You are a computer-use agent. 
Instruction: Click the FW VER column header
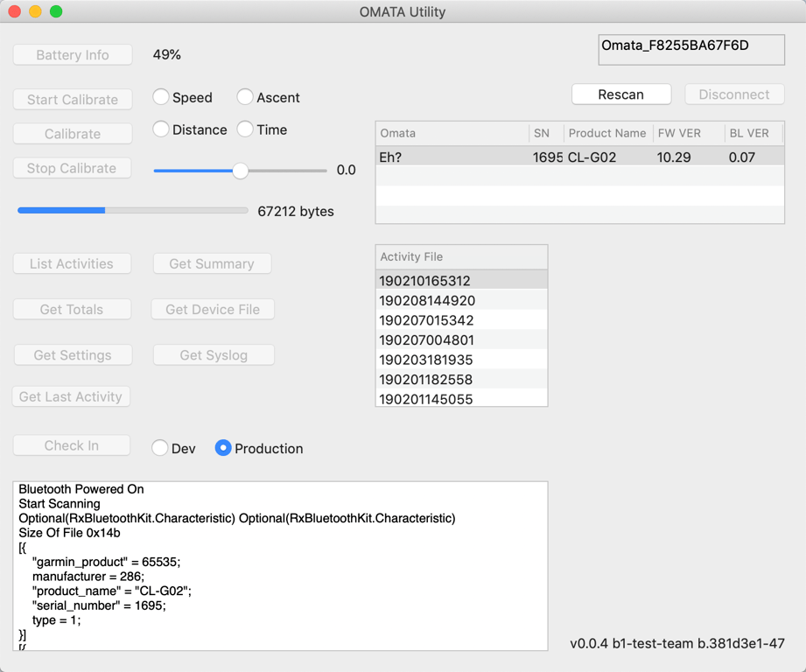(688, 134)
